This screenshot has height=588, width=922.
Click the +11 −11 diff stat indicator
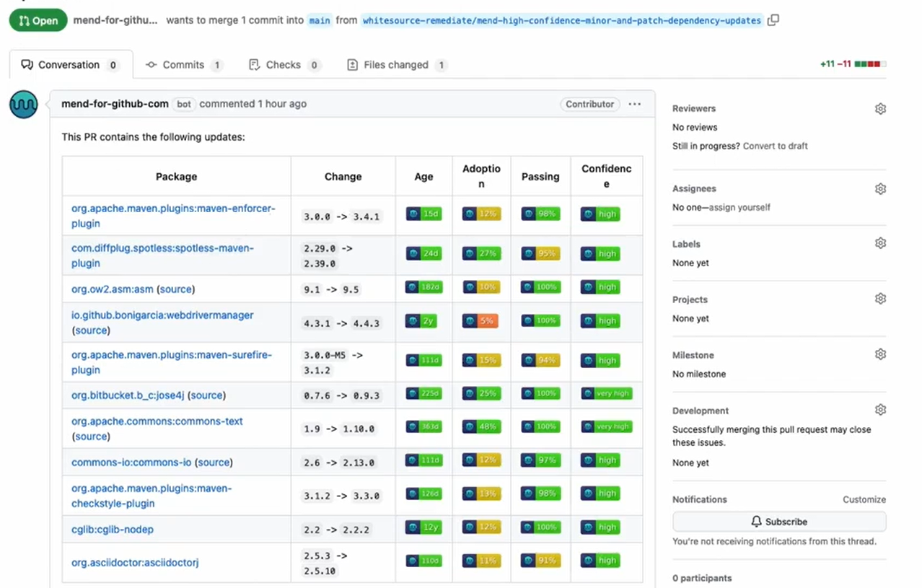[x=853, y=64]
